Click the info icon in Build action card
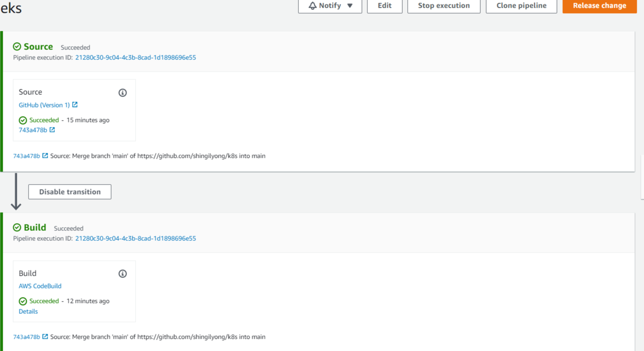The width and height of the screenshot is (644, 351). tap(122, 273)
